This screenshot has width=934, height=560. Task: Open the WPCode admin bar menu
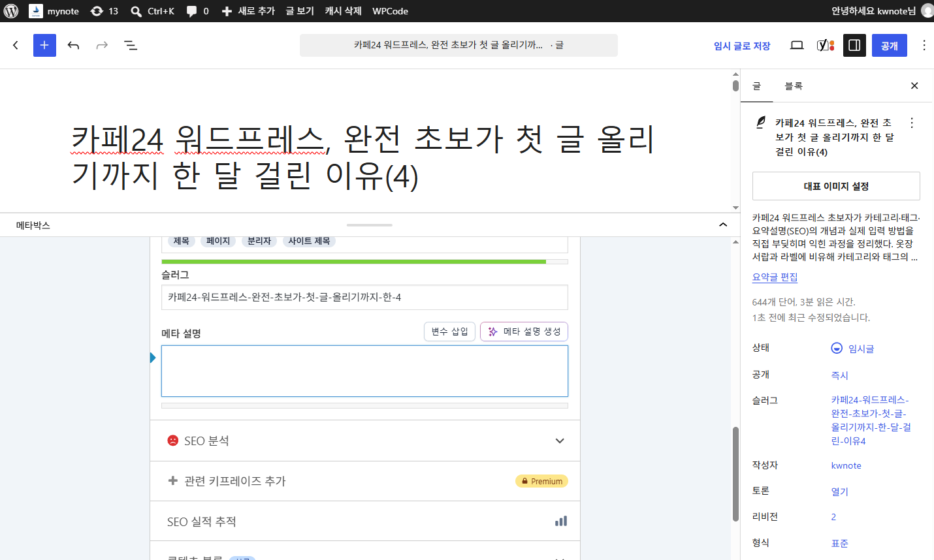click(x=390, y=11)
